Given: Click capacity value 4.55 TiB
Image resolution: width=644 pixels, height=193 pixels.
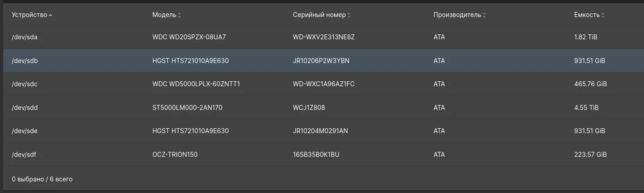Looking at the screenshot, I should tap(586, 108).
